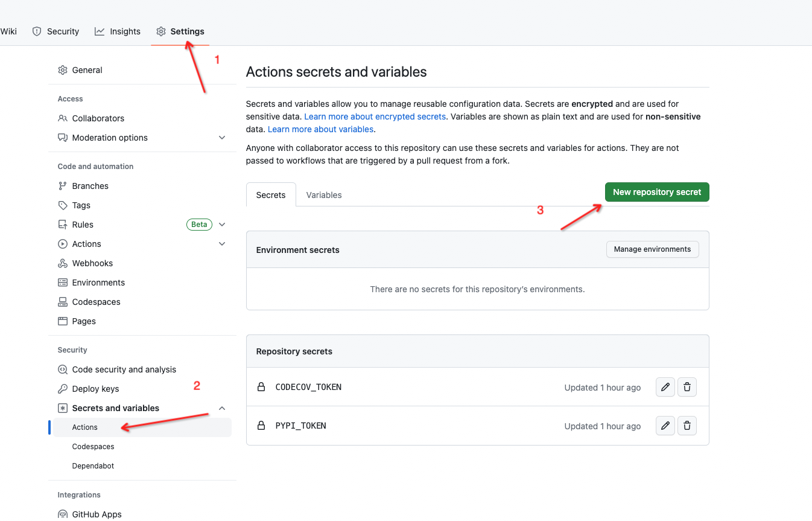Image resolution: width=812 pixels, height=521 pixels.
Task: Expand the Rules submenu chevron
Action: tap(222, 225)
